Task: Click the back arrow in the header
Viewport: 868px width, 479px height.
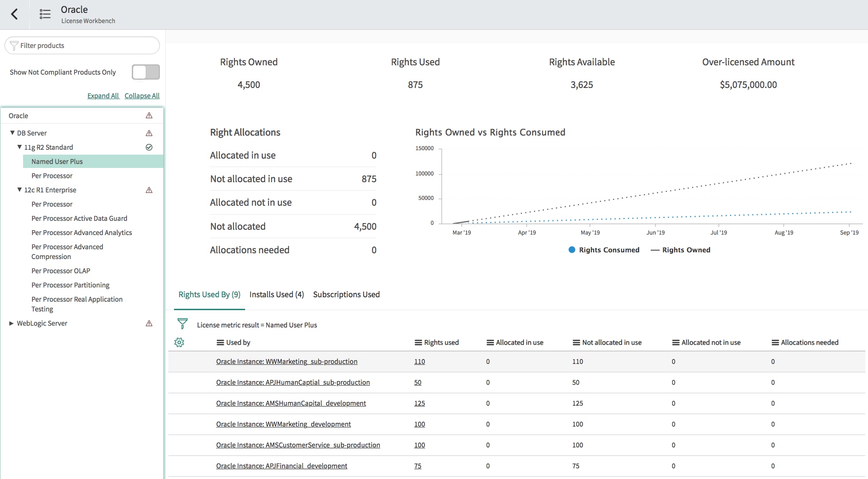Action: [x=15, y=14]
